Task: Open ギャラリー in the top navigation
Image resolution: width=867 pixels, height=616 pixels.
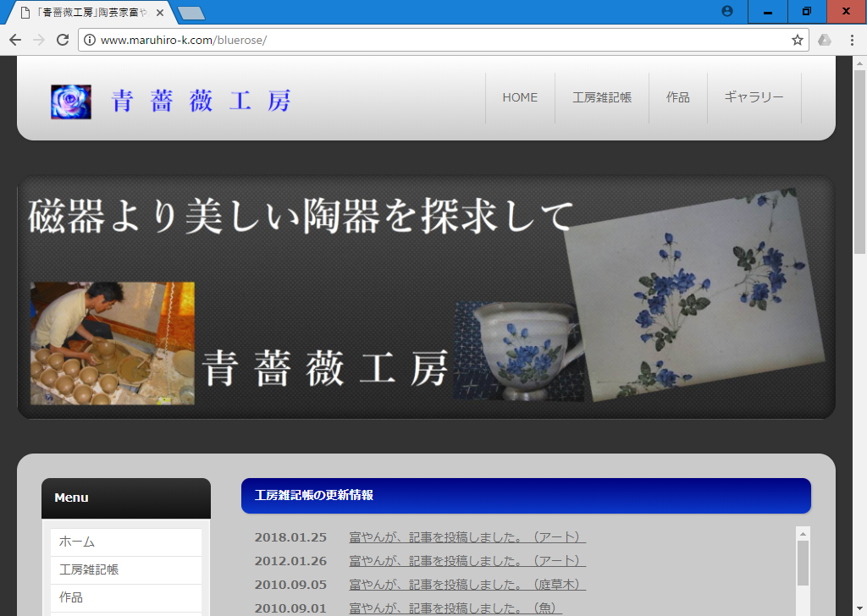Action: coord(754,97)
